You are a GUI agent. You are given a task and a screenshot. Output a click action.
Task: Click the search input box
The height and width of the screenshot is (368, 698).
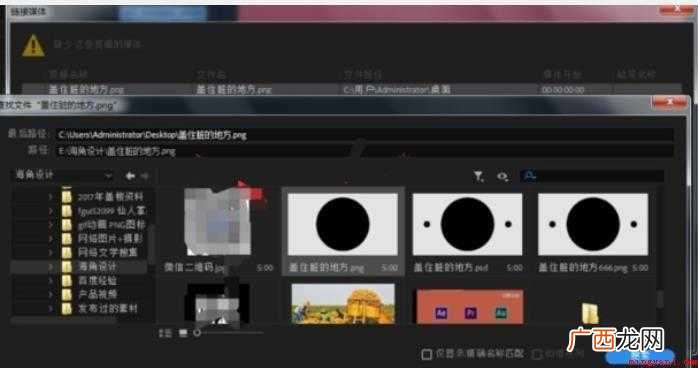(x=592, y=176)
